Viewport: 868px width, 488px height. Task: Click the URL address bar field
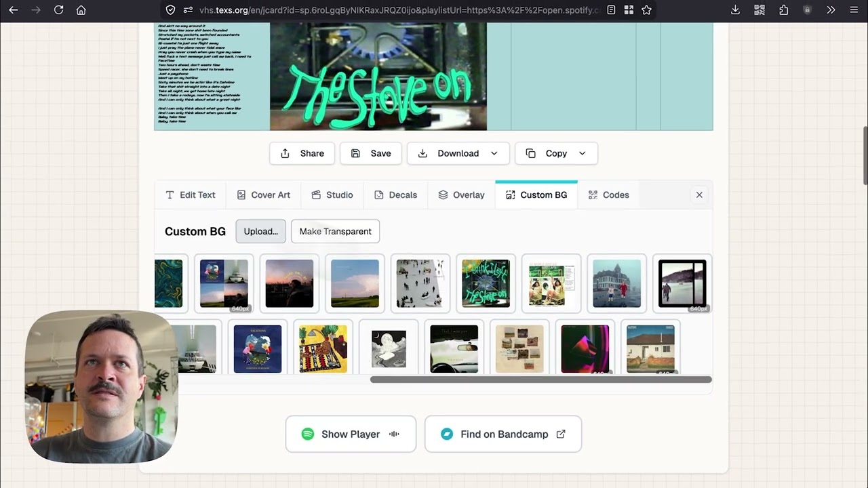(x=399, y=10)
